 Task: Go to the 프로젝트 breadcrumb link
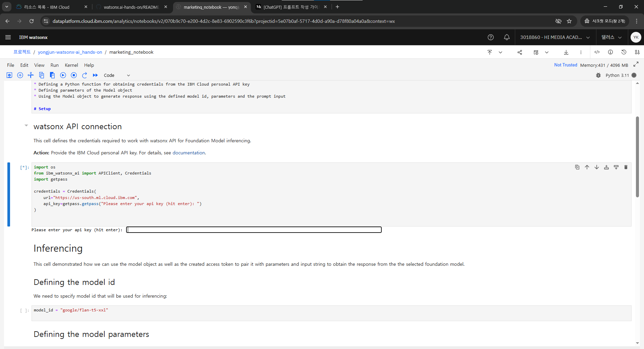[x=22, y=52]
